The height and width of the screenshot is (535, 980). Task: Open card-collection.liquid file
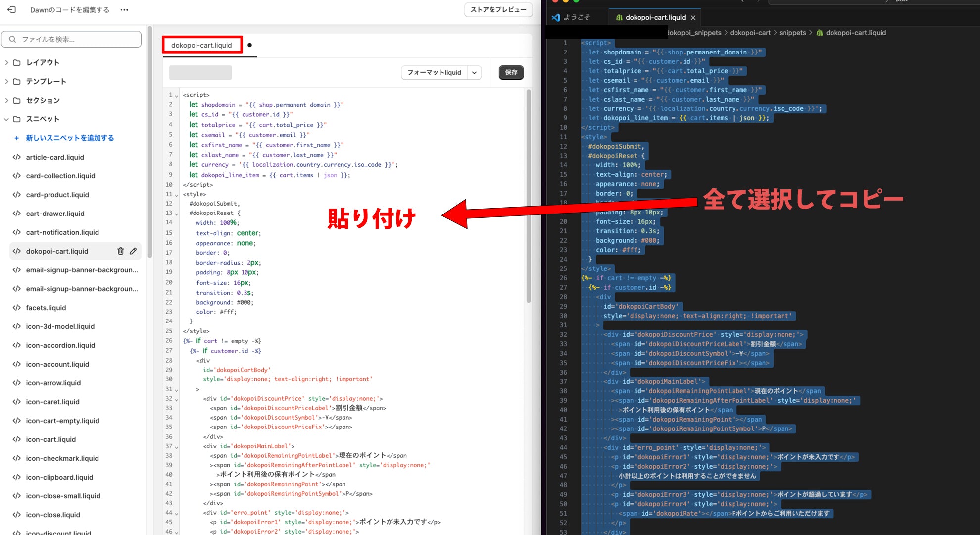pos(60,176)
